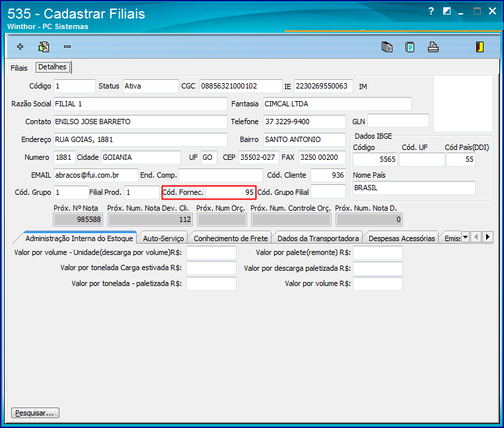Click Próx. Num. Nota Dev. Cli. field
This screenshot has height=428, width=504.
coord(151,220)
